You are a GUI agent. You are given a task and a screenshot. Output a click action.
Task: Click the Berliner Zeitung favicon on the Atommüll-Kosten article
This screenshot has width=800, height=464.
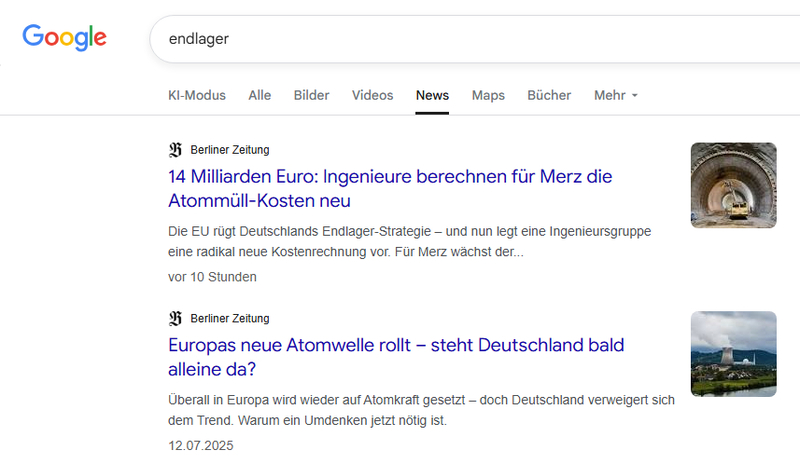click(176, 150)
